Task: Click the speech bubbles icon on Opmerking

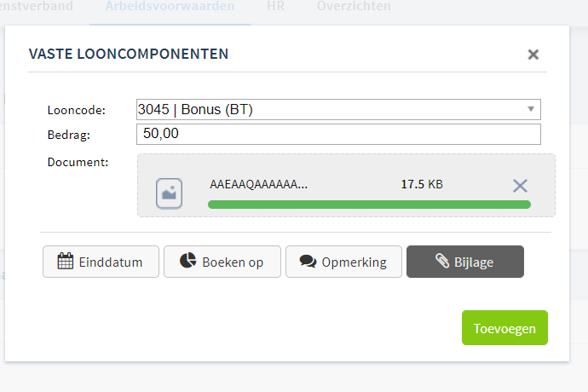Action: 308,262
